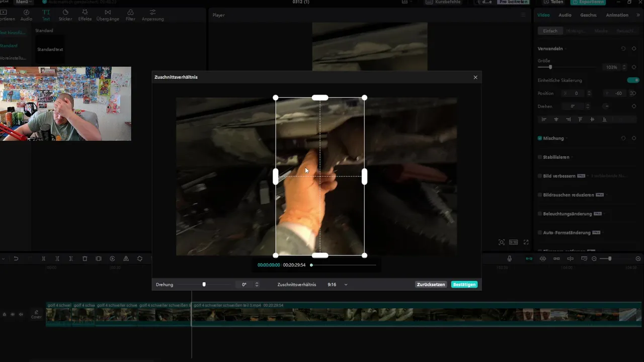Click the zoom-out magnifier on timeline
This screenshot has width=644, height=362.
(594, 258)
